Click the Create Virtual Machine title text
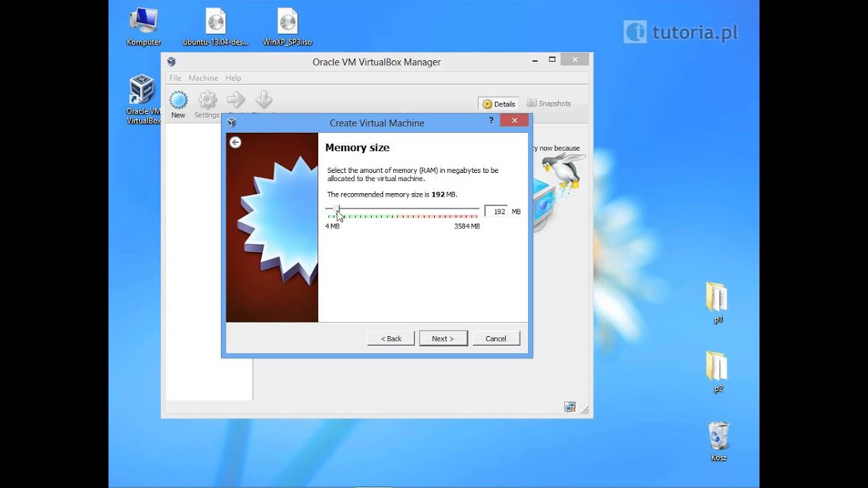868x488 pixels. coord(377,123)
